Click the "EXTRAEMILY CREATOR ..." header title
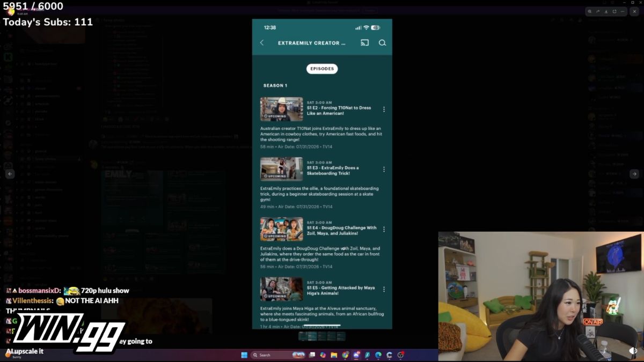The width and height of the screenshot is (644, 362). point(312,43)
